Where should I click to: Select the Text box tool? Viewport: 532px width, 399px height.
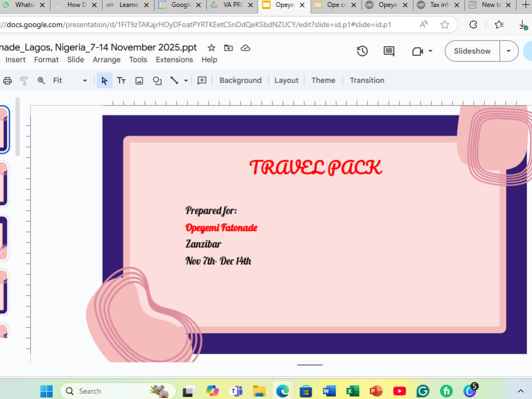[x=121, y=80]
